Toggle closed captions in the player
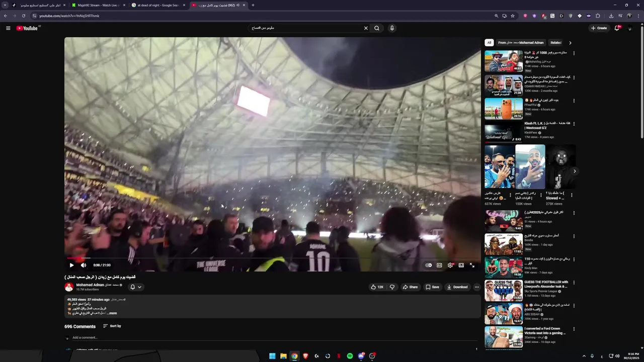Screen dimensions: 644x362 (x=439, y=265)
